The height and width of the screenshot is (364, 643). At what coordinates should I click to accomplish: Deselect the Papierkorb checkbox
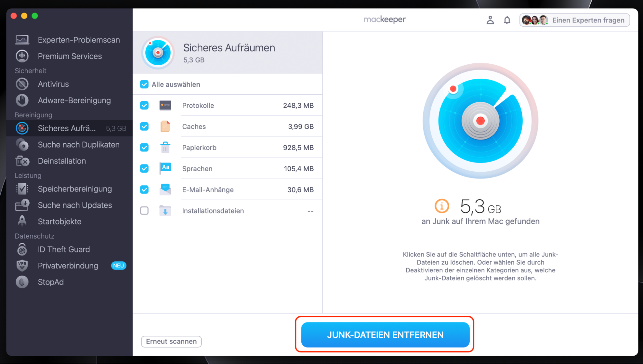[x=144, y=147]
